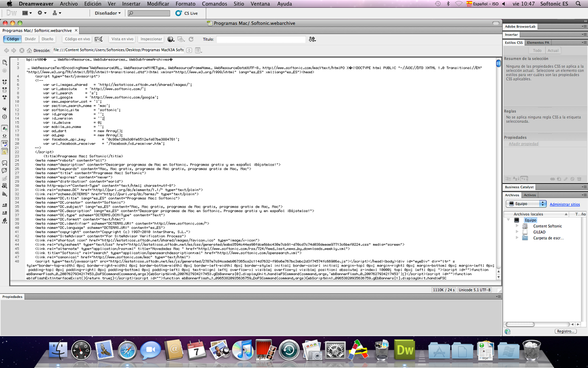Image resolution: width=588 pixels, height=368 pixels.
Task: Open the visual aids eye icon
Action: coord(181,39)
